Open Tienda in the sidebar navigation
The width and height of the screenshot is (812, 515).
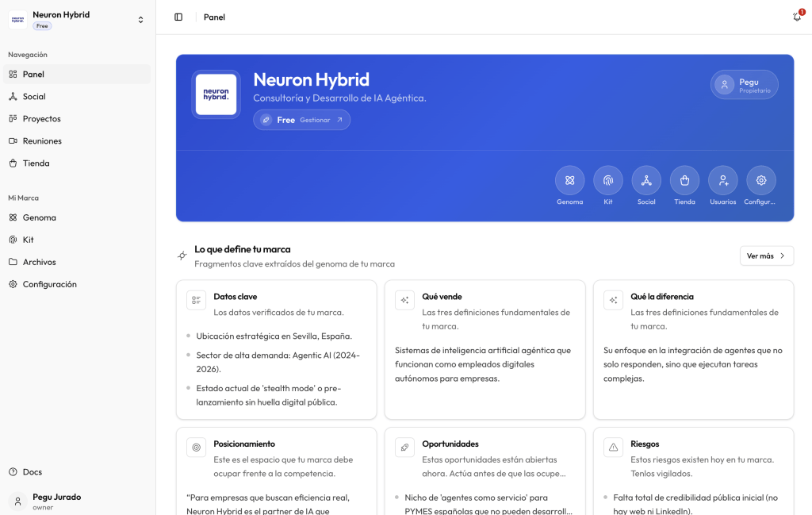point(77,163)
